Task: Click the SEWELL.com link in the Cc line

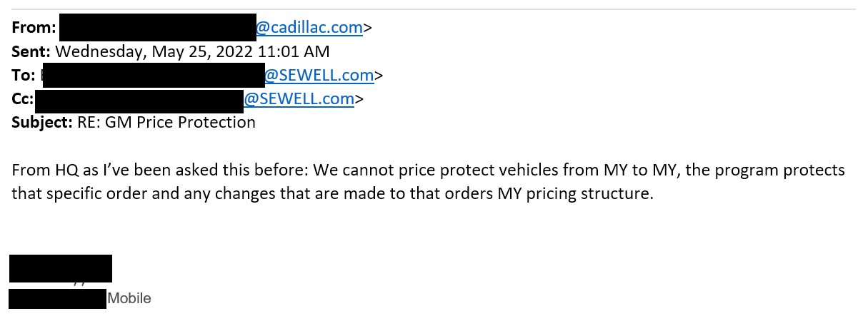Action: point(299,98)
